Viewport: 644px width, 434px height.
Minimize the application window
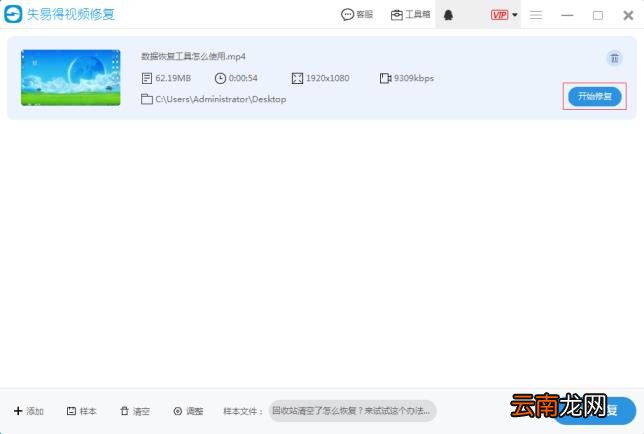[x=567, y=15]
